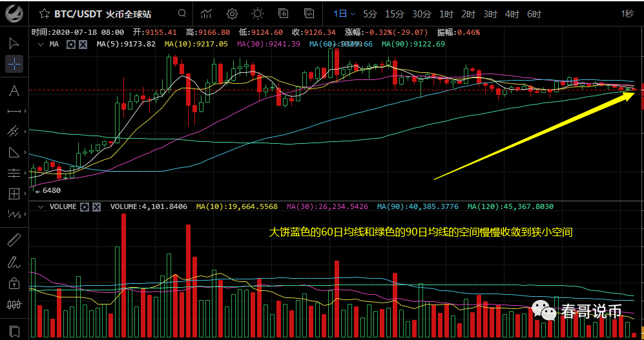Pick the pencil drawing tool
644x340 pixels.
tap(14, 262)
